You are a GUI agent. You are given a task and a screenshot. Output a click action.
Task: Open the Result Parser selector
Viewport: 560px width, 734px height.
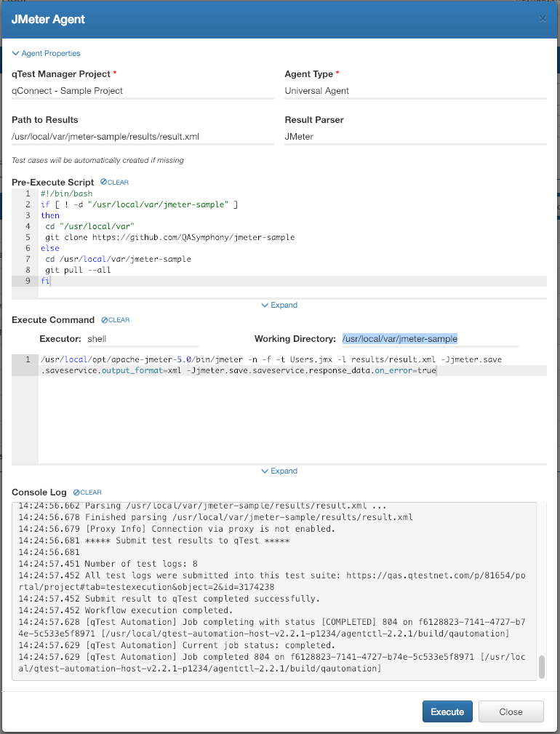click(x=415, y=136)
